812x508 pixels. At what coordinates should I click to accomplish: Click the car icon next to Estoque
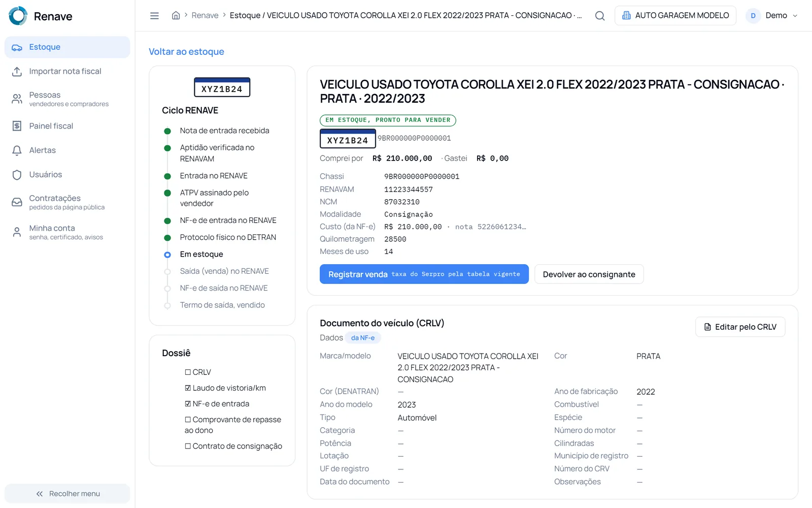coord(17,47)
